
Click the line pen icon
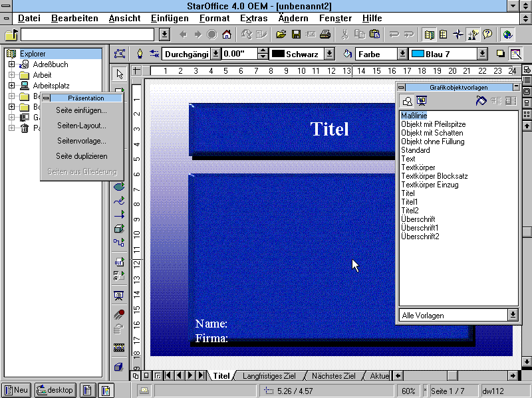pyautogui.click(x=140, y=54)
